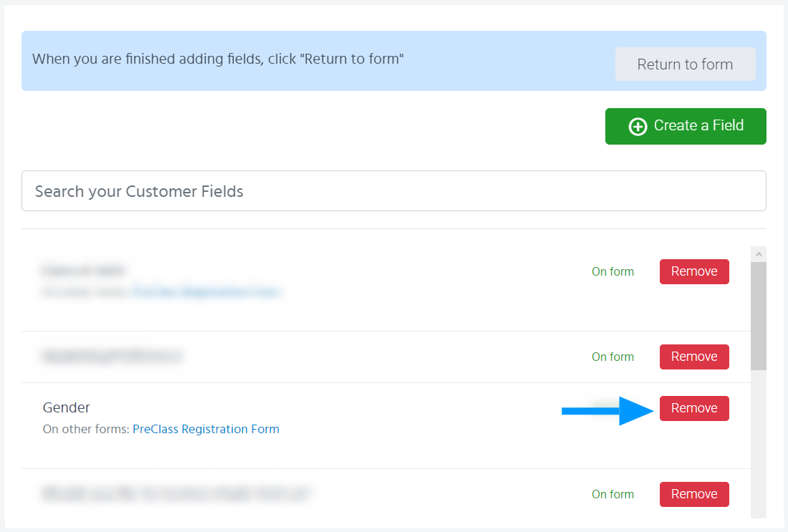Viewport: 788px width, 532px height.
Task: Remove the first field in the list
Action: click(x=693, y=271)
